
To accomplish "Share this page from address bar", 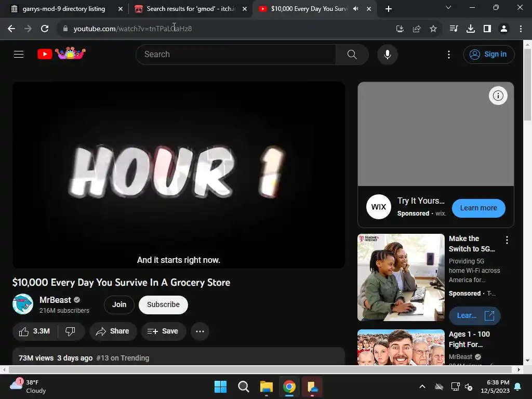I will pyautogui.click(x=417, y=29).
